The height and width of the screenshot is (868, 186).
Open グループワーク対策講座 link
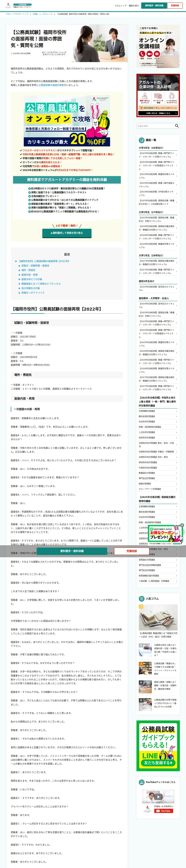pos(158,489)
